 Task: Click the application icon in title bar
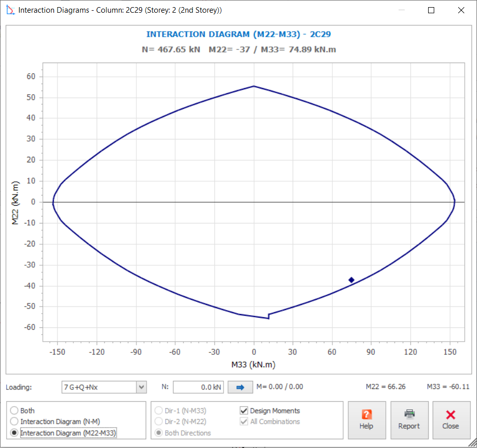pos(9,10)
